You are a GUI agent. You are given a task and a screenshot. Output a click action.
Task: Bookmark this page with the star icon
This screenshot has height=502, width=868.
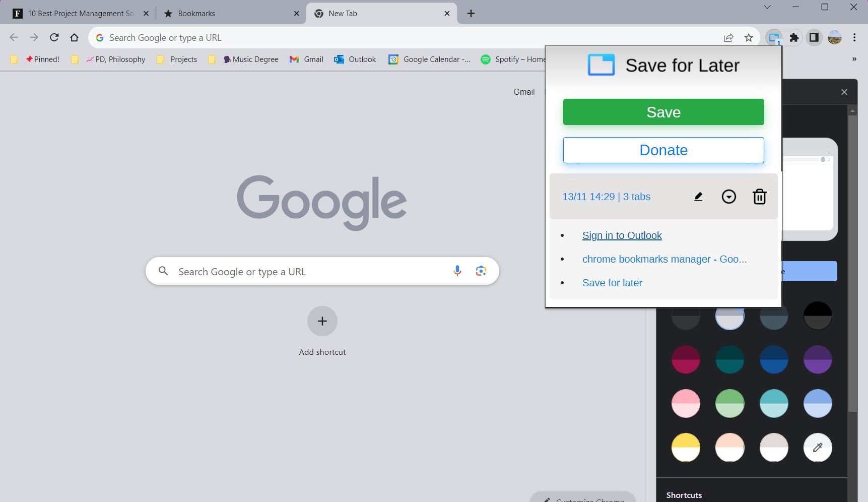(x=749, y=37)
